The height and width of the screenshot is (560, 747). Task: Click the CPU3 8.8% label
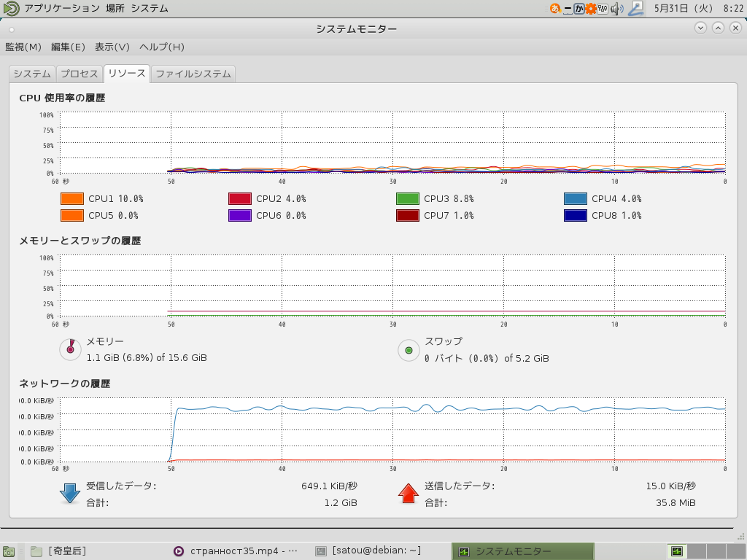point(449,198)
